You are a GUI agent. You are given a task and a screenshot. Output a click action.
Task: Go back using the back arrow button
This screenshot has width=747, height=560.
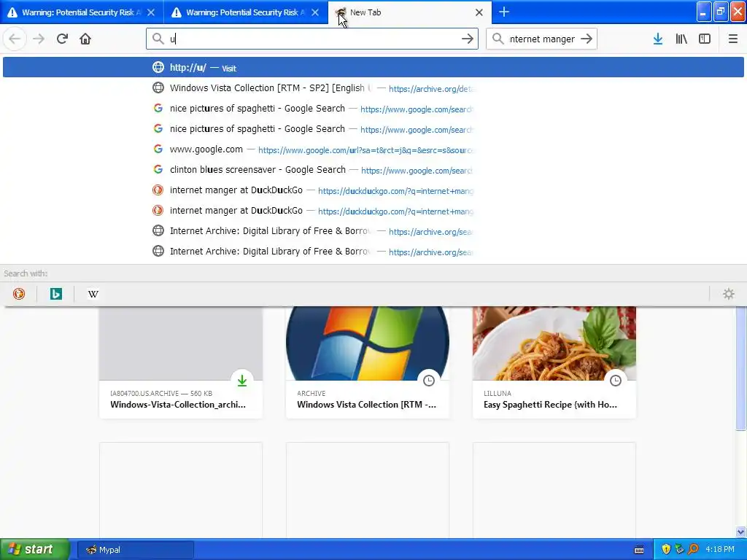[15, 39]
